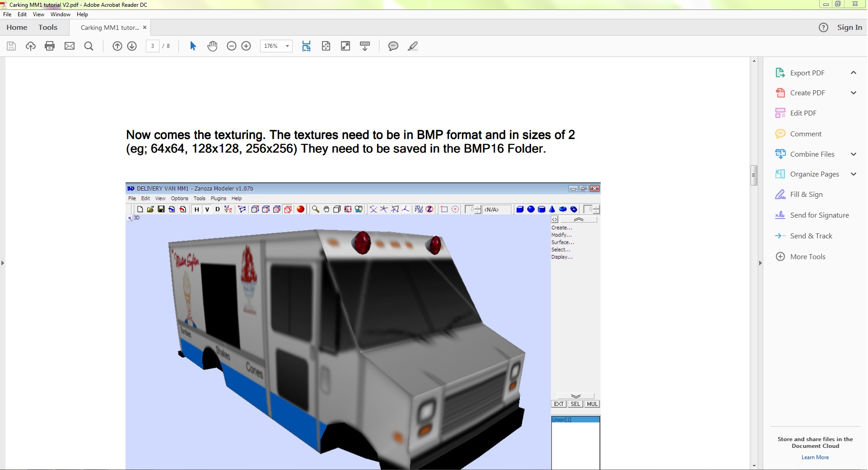The image size is (868, 470).
Task: Open the Fill & Sign tool
Action: [x=799, y=194]
